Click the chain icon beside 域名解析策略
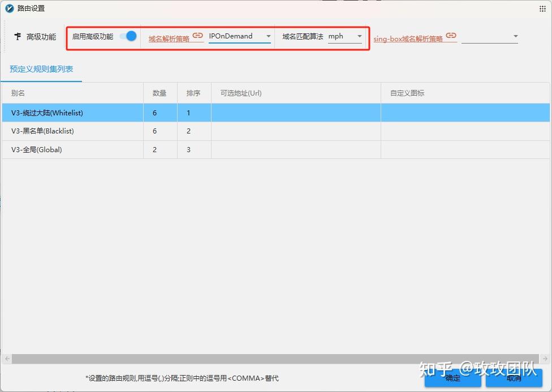This screenshot has width=552, height=392. pos(197,35)
